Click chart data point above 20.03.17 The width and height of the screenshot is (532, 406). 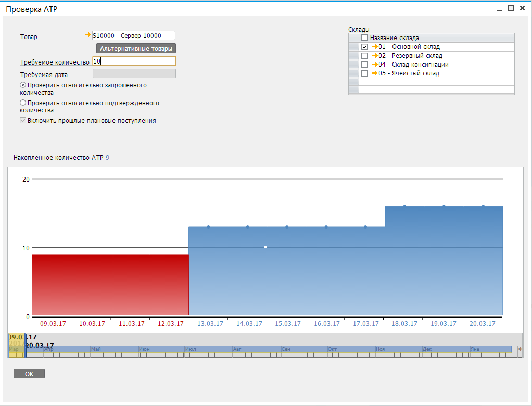coord(483,206)
